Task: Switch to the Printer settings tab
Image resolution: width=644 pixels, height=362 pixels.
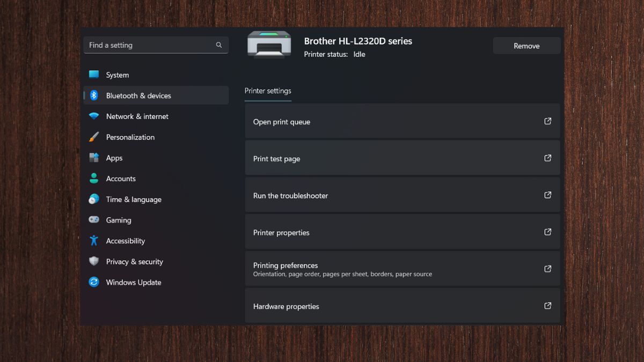Action: (x=268, y=91)
